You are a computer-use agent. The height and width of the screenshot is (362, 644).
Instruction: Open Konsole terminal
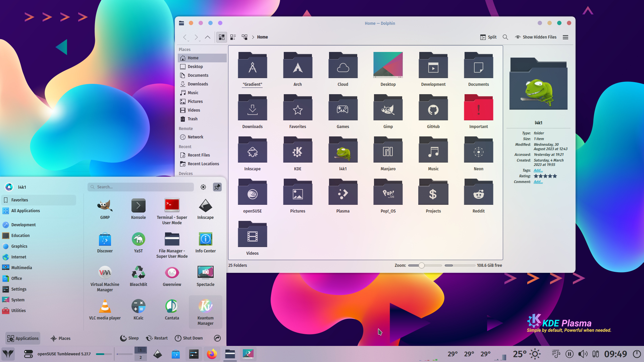point(138,207)
